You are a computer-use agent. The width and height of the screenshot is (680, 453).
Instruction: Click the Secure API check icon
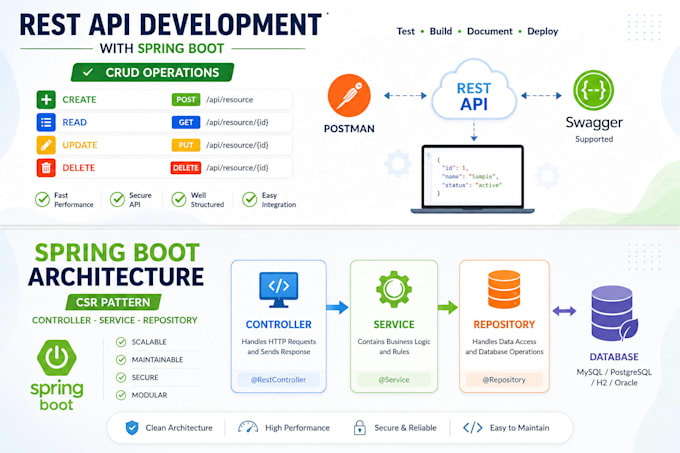coord(117,199)
